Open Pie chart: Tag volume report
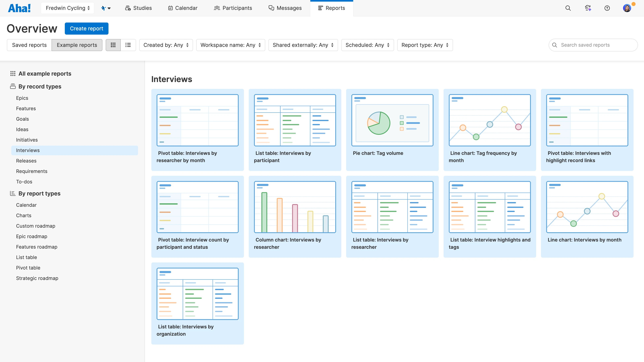 tap(392, 130)
